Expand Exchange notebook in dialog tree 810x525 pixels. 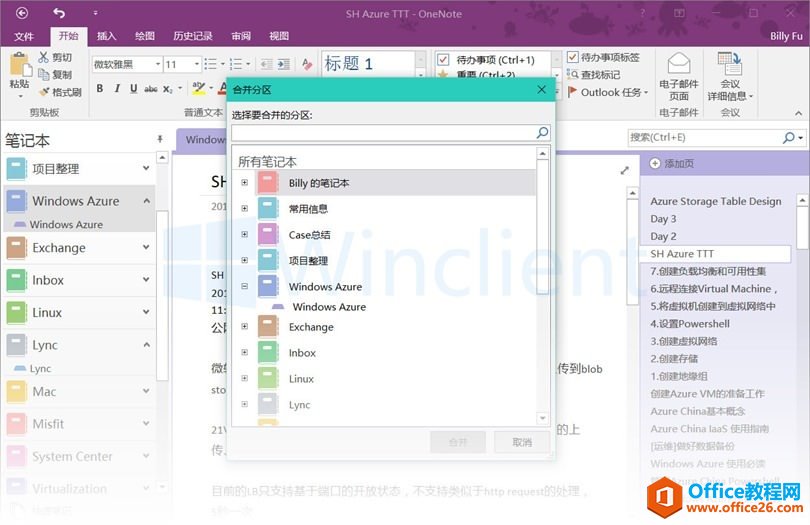[x=245, y=326]
